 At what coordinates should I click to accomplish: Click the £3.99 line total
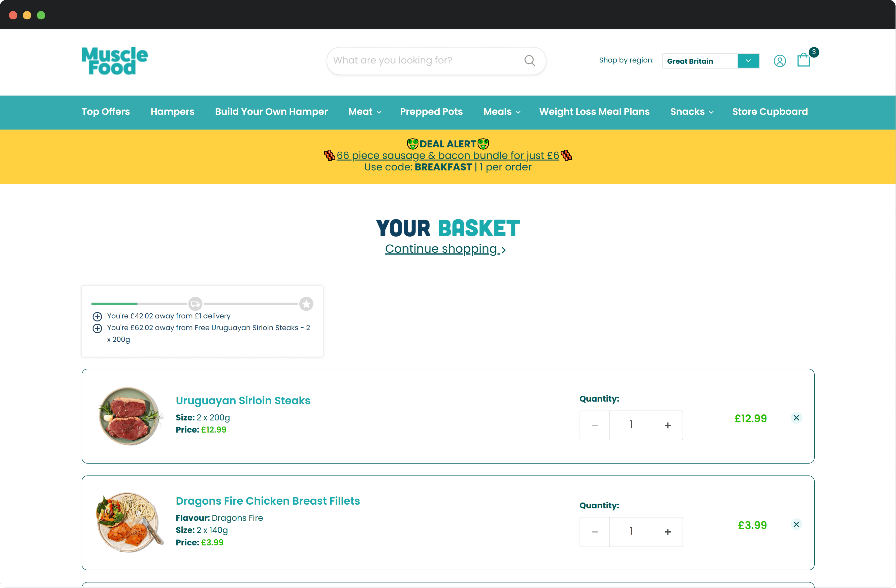(752, 525)
